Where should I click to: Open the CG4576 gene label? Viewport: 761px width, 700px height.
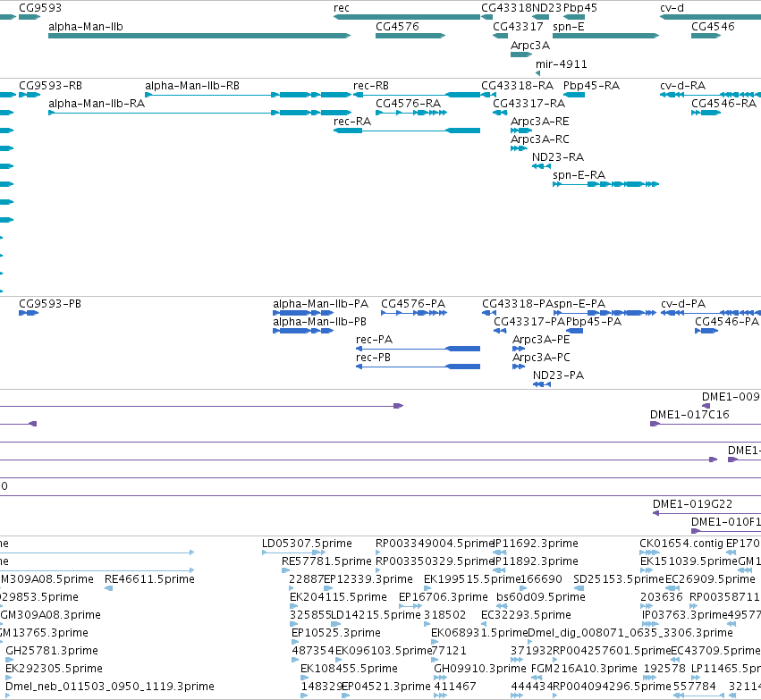(397, 27)
